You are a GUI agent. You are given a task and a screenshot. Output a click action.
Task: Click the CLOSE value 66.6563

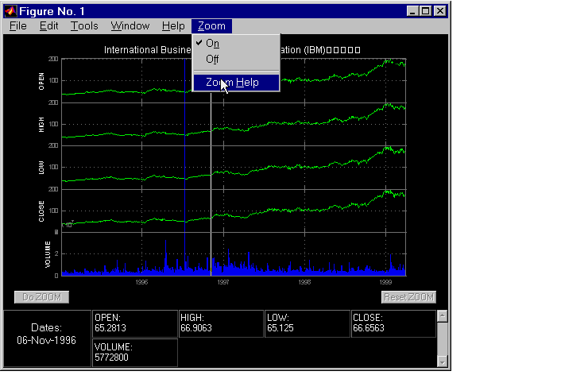(x=368, y=328)
